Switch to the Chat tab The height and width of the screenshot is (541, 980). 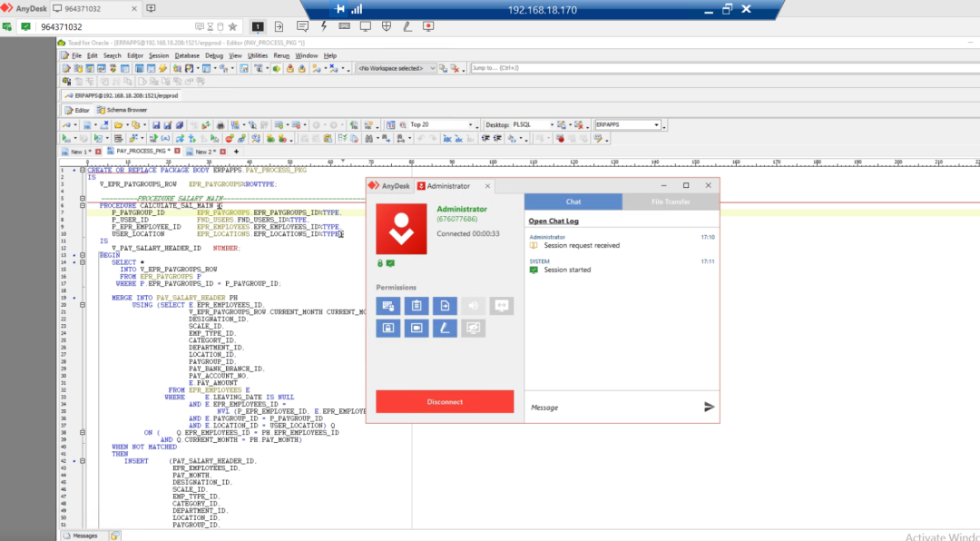573,202
